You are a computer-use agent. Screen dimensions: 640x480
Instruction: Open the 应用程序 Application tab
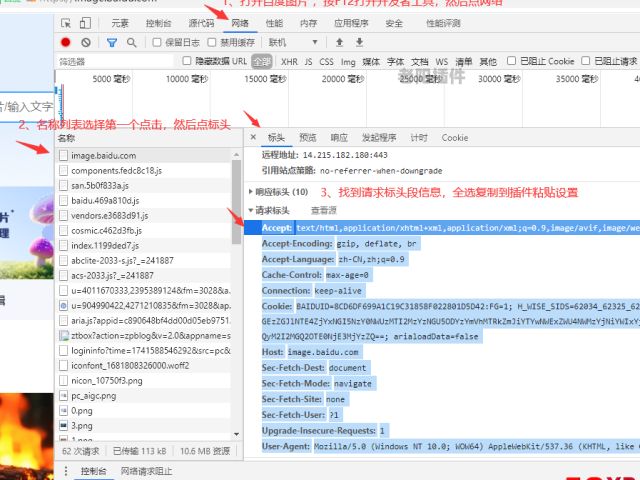pos(351,23)
